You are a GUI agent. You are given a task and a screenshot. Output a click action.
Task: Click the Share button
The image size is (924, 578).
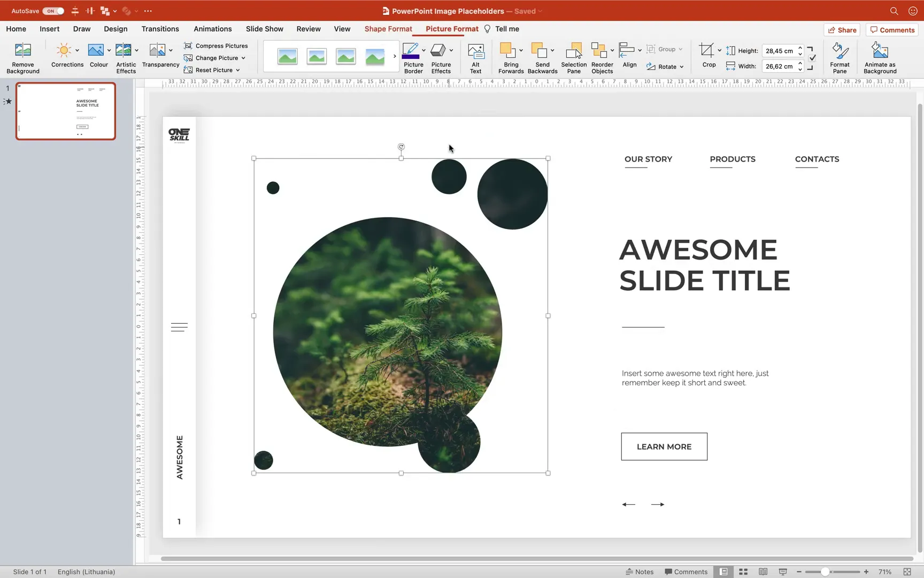(x=842, y=30)
